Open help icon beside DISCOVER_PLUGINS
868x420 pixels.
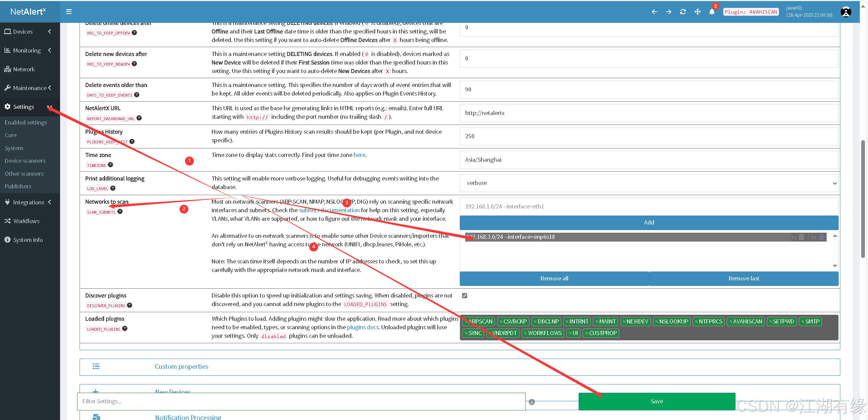pyautogui.click(x=130, y=305)
